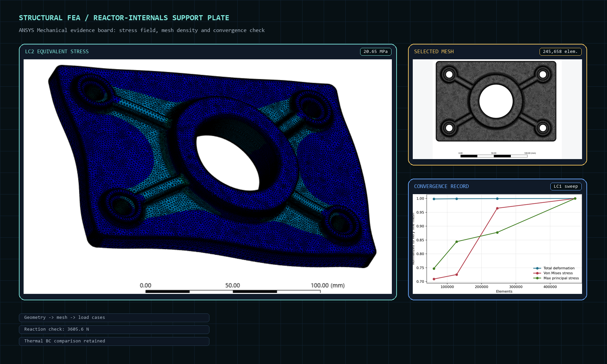Click the LC1 sweep badge
The image size is (607, 364).
click(x=566, y=186)
